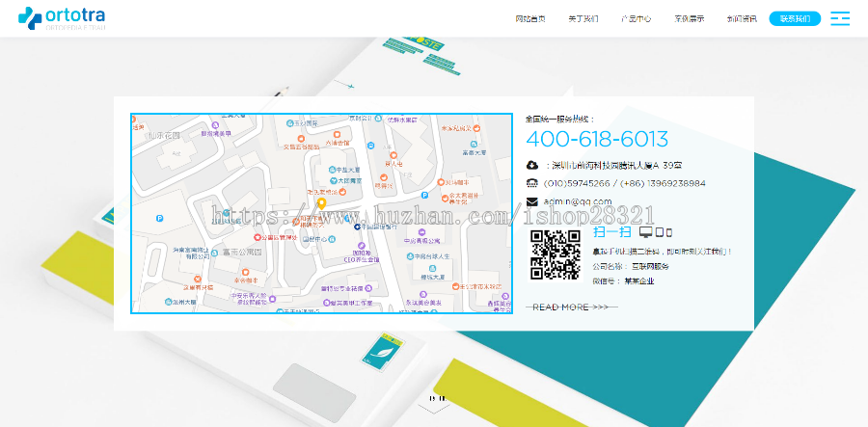Click the QR code image
The height and width of the screenshot is (427, 868).
(x=555, y=254)
